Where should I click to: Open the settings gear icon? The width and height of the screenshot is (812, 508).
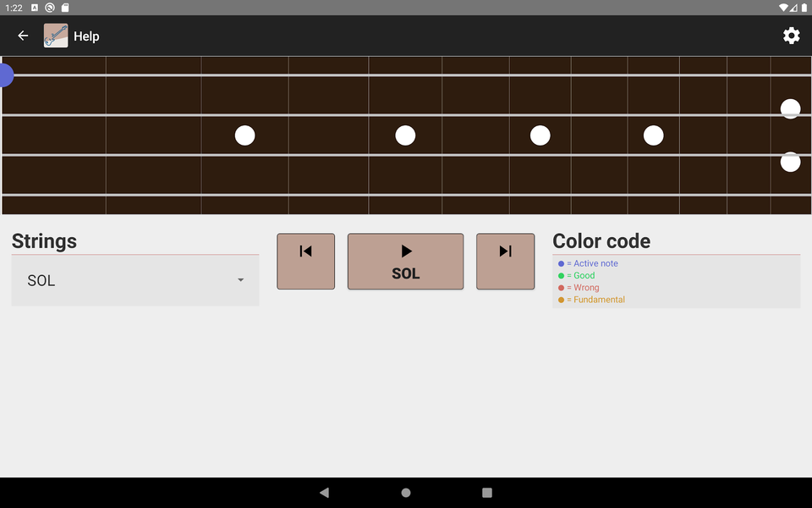791,36
